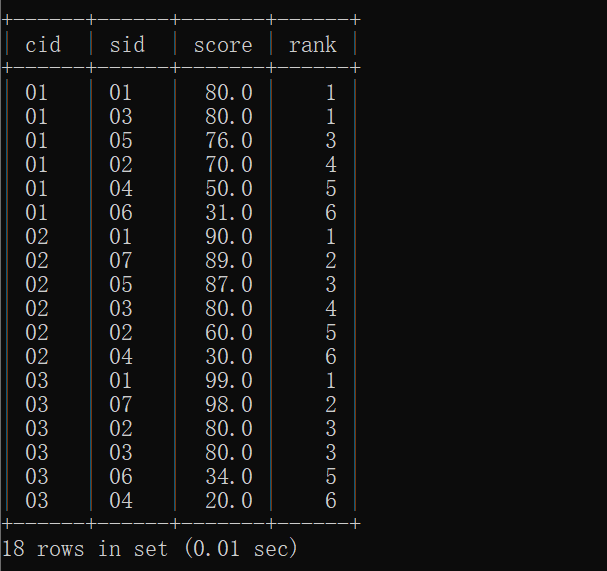This screenshot has width=607, height=571.
Task: Click sid 07 in the 98.0 score row
Action: tap(121, 405)
